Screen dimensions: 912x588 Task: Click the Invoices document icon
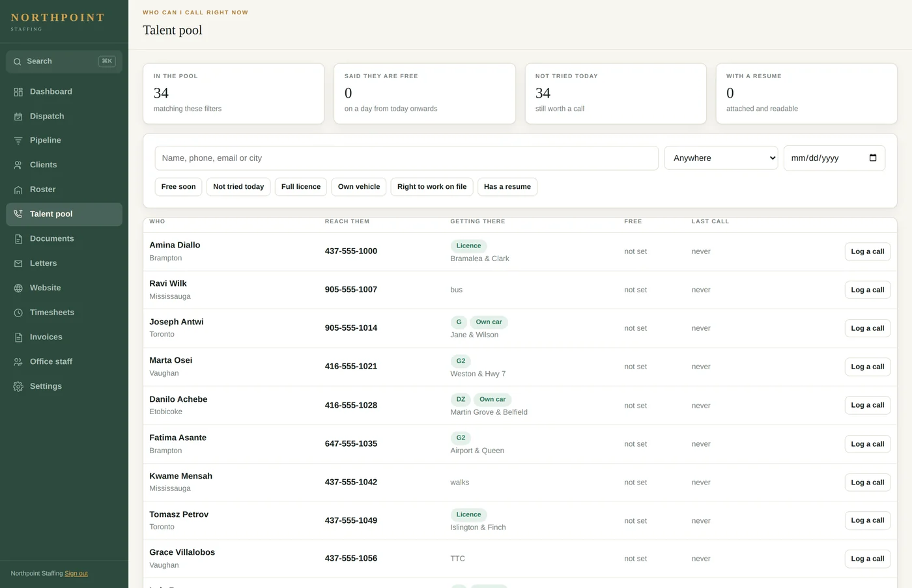click(18, 337)
